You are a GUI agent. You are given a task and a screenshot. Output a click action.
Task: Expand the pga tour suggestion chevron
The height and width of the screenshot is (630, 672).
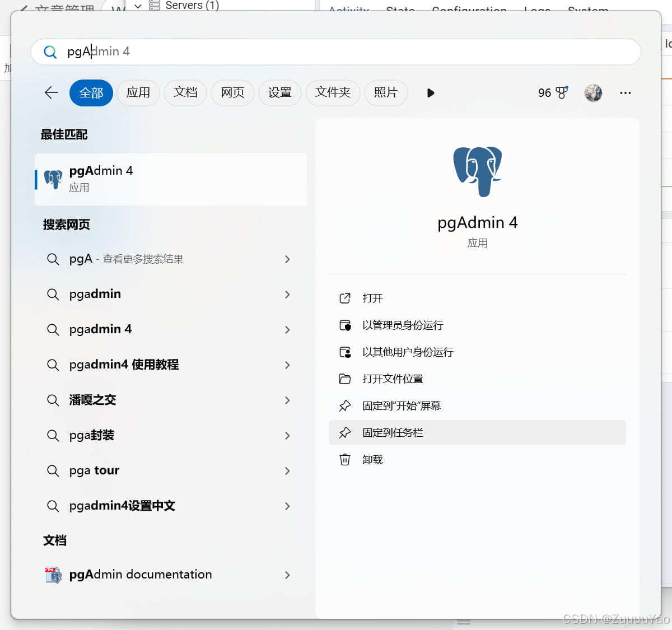coord(287,471)
